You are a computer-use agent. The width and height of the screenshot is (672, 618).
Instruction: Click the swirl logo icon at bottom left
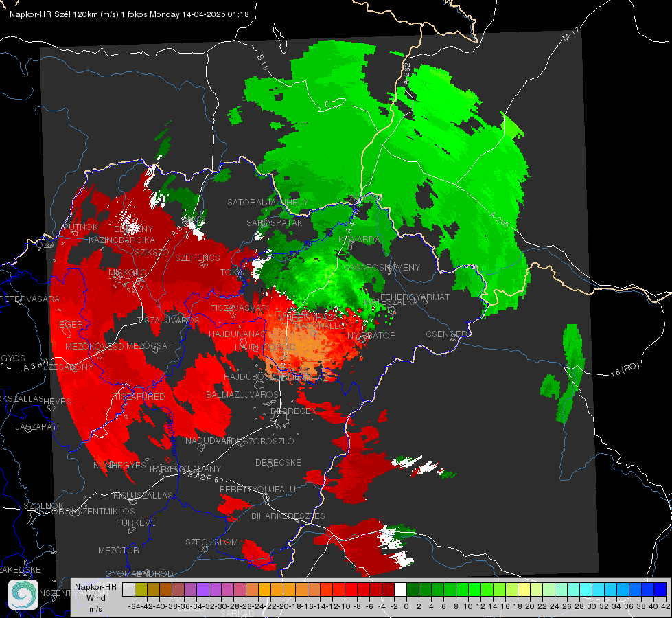pyautogui.click(x=23, y=595)
